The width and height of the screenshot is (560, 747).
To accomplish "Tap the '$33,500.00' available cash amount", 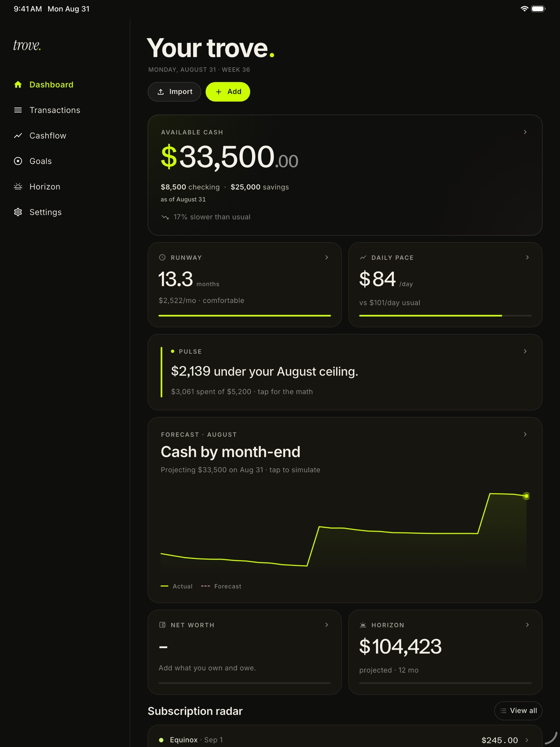I will pyautogui.click(x=230, y=157).
